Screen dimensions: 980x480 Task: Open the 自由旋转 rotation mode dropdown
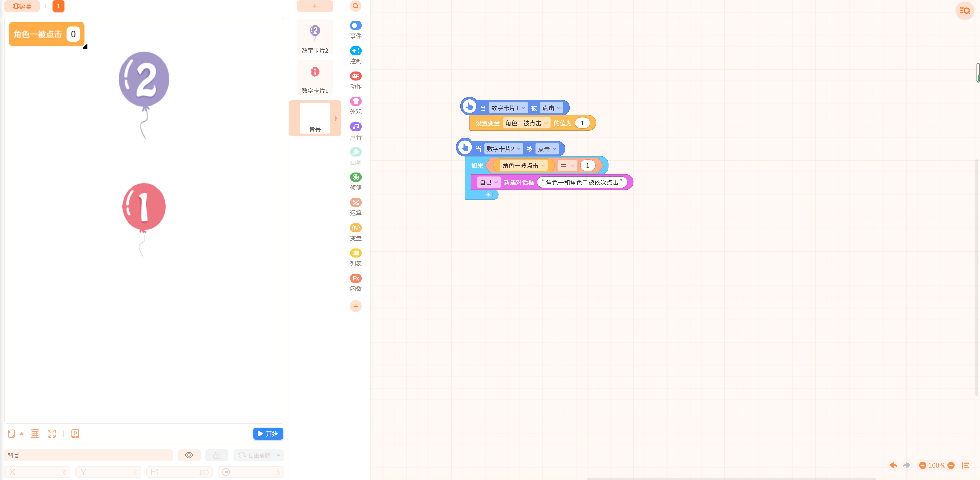[x=259, y=455]
